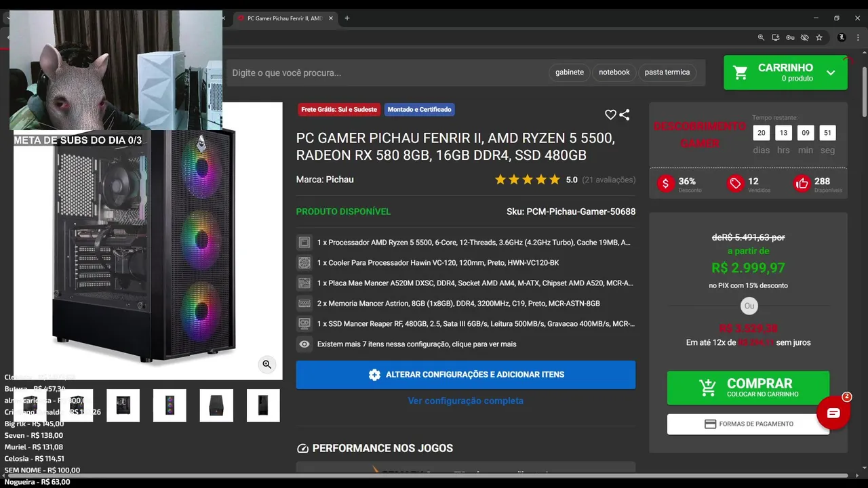Click the install app icon in address bar

(x=776, y=37)
